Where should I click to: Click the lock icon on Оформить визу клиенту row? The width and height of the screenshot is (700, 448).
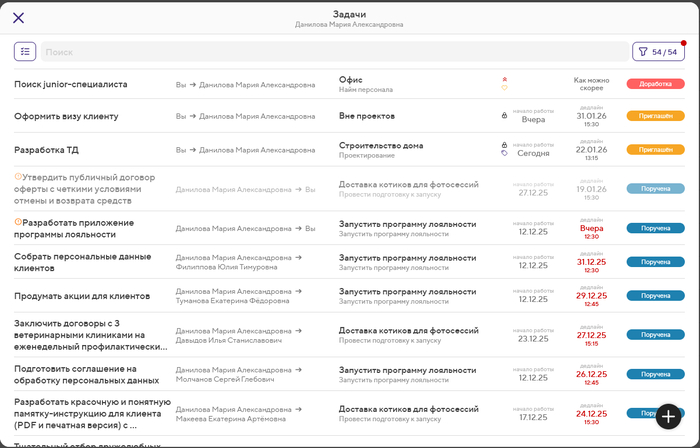pyautogui.click(x=504, y=116)
